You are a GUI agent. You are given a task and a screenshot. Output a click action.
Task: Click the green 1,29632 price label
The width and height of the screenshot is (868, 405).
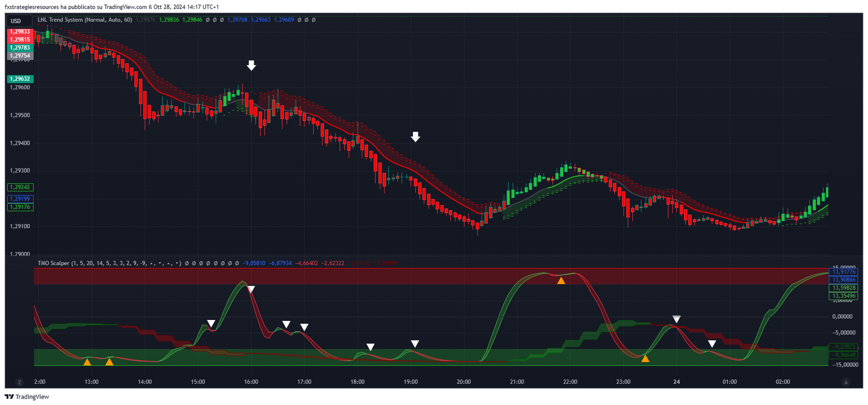coord(20,79)
